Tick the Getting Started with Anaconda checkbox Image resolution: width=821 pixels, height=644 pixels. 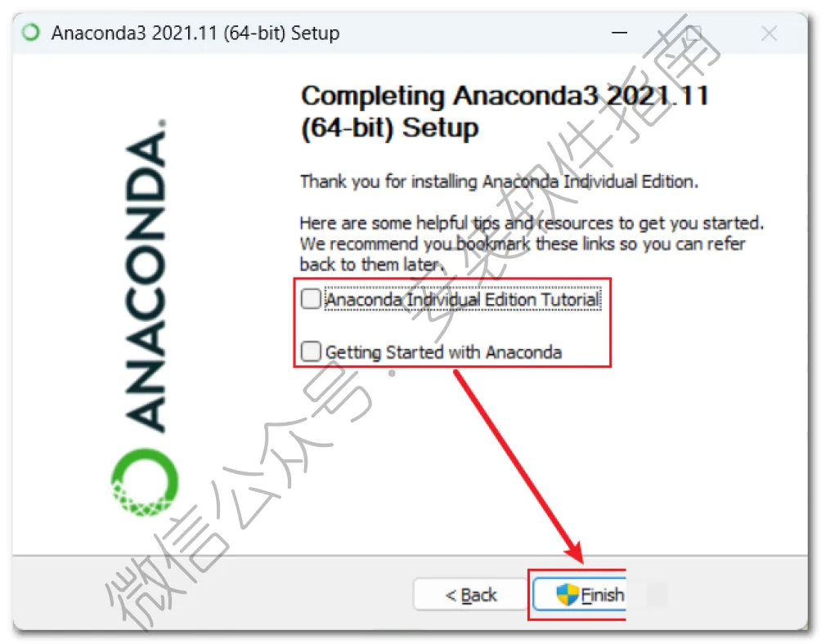click(x=311, y=351)
